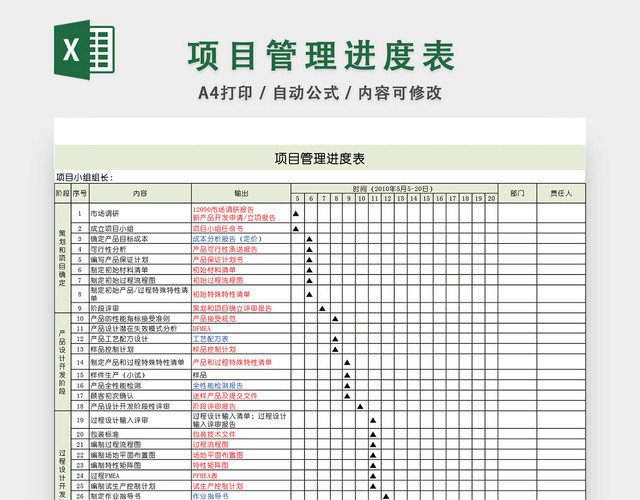Click the date column header 12
The image size is (640, 500).
click(387, 198)
